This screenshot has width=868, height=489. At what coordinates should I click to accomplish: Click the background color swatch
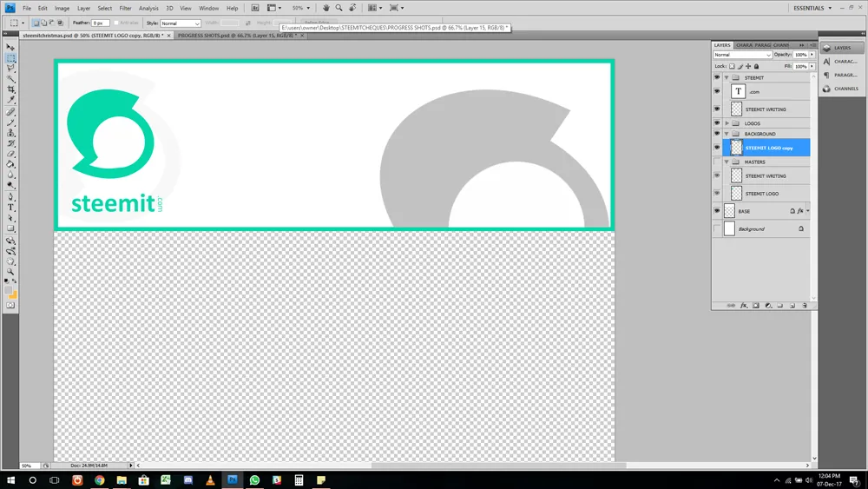(x=13, y=295)
